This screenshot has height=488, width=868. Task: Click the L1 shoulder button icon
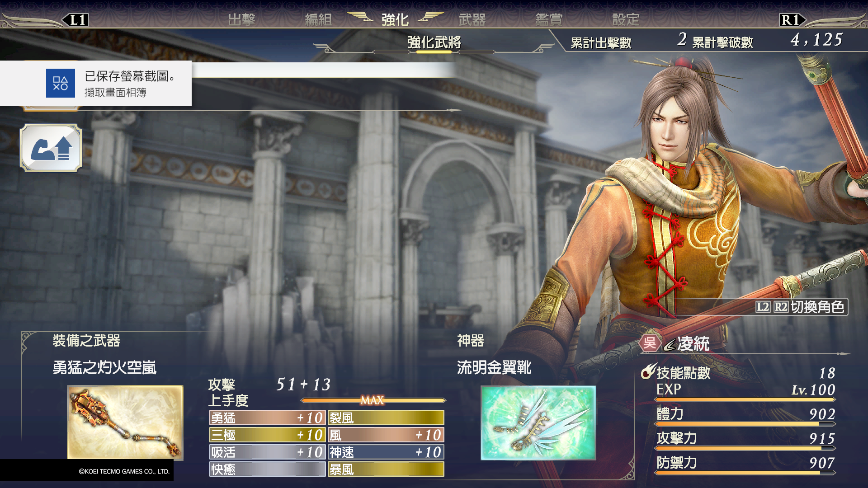(75, 20)
